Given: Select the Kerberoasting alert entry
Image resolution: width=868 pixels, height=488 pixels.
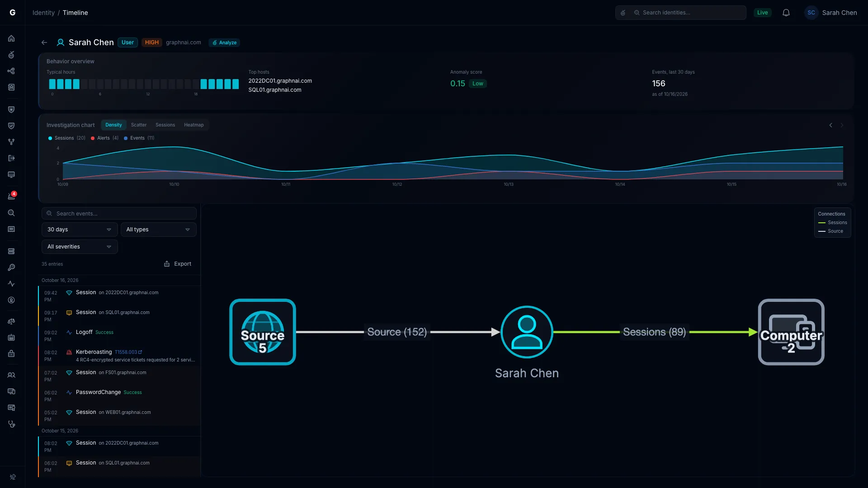Looking at the screenshot, I should (x=119, y=356).
